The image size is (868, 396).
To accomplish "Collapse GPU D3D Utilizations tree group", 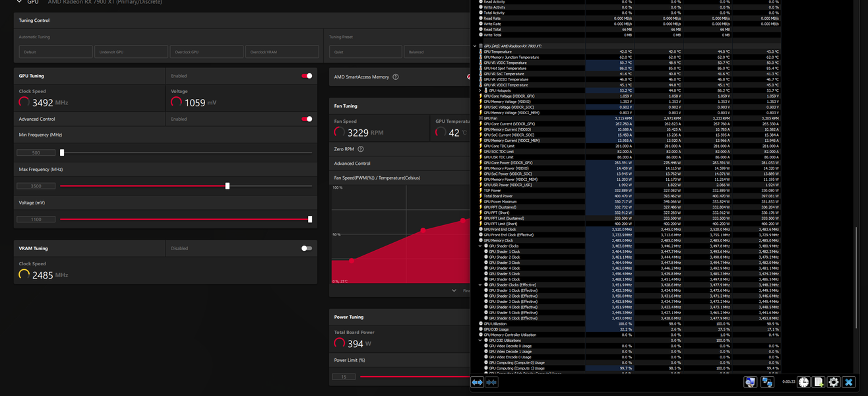I will [481, 341].
